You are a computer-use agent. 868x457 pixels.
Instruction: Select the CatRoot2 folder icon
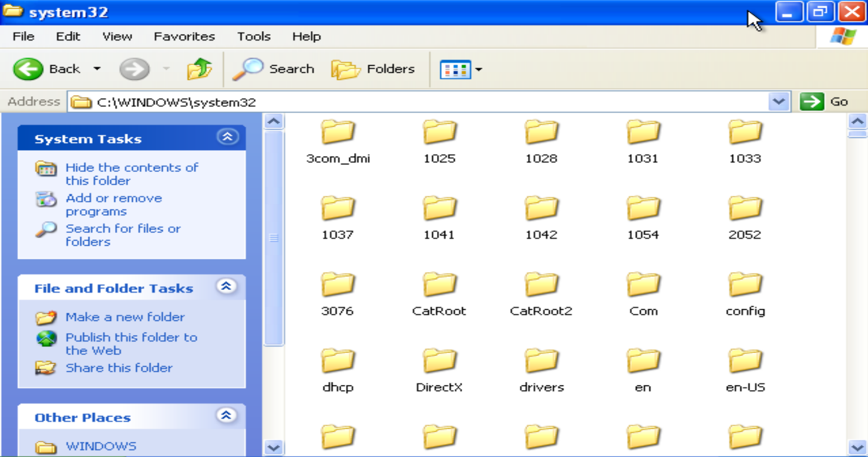point(541,285)
